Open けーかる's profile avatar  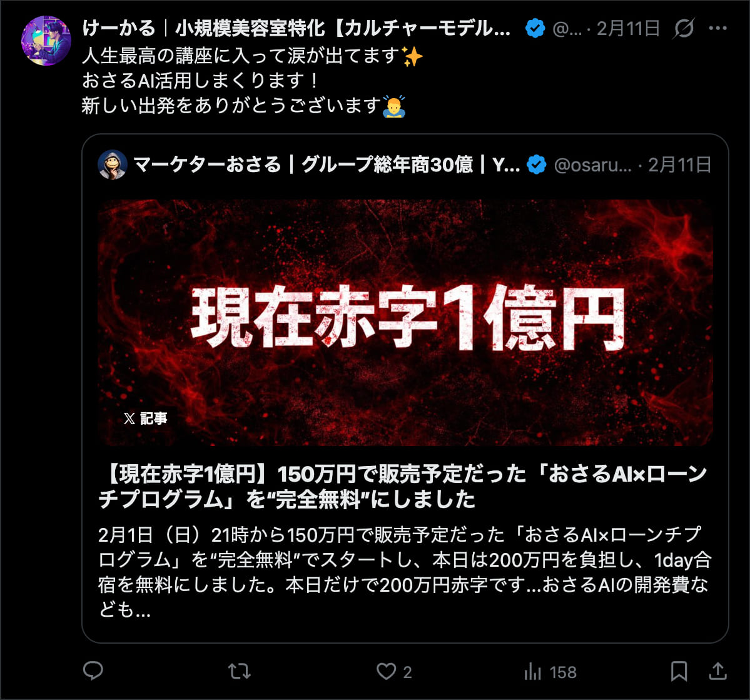point(46,41)
